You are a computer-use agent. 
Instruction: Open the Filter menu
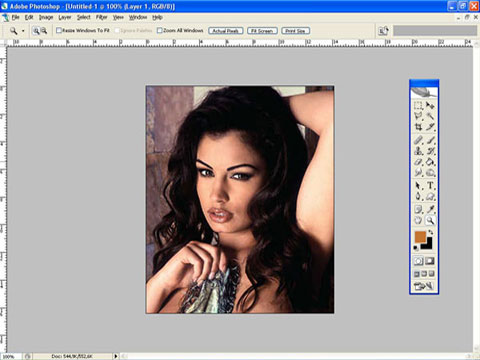pos(102,17)
